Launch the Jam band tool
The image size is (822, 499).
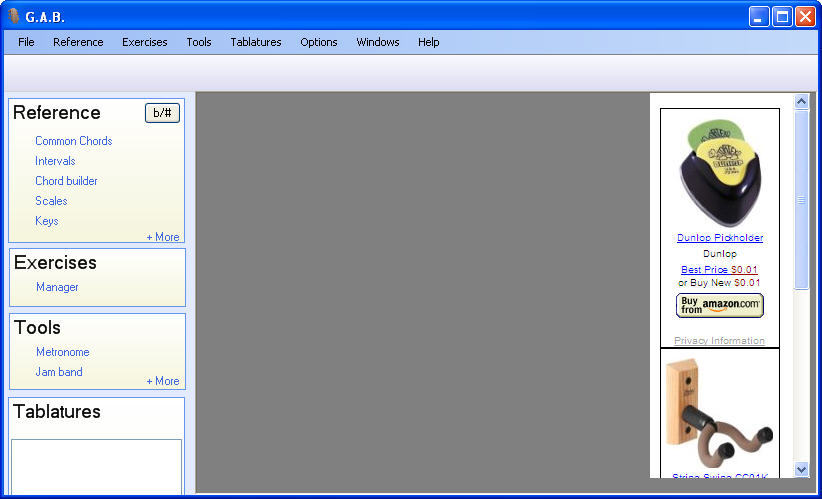click(59, 372)
